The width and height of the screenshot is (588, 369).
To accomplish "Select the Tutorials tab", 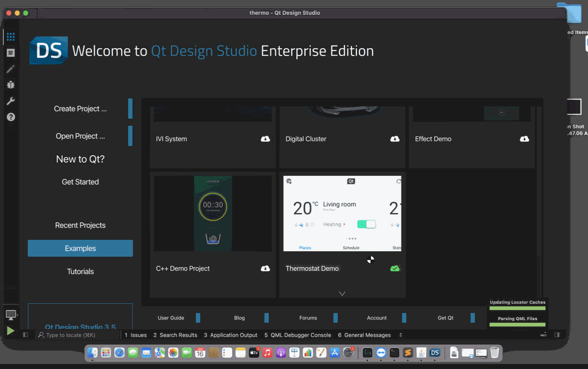I will tap(80, 271).
